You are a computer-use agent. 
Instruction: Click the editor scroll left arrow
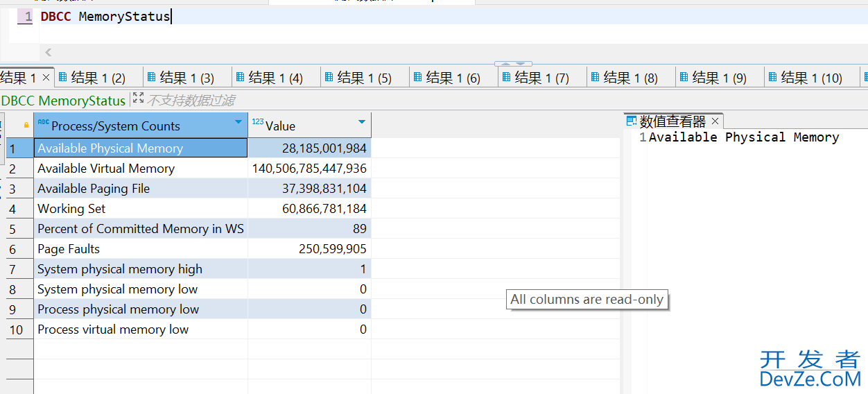[48, 52]
